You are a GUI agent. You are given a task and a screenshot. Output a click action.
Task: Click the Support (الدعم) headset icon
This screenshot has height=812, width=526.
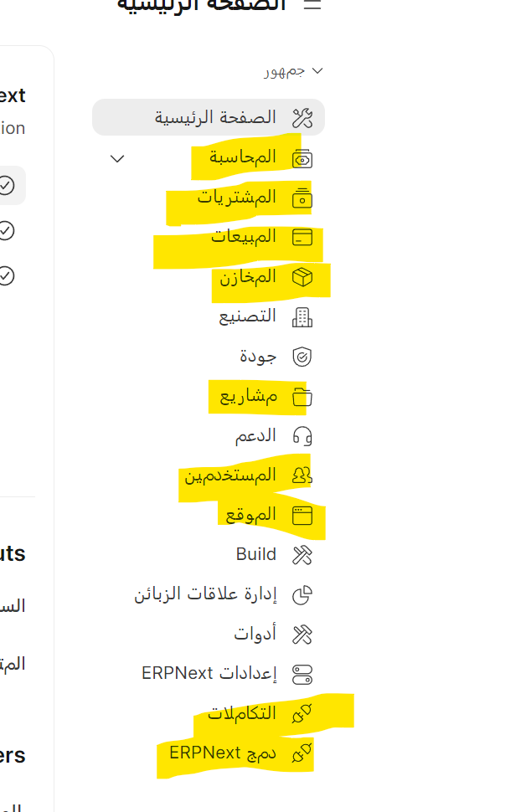(x=302, y=436)
